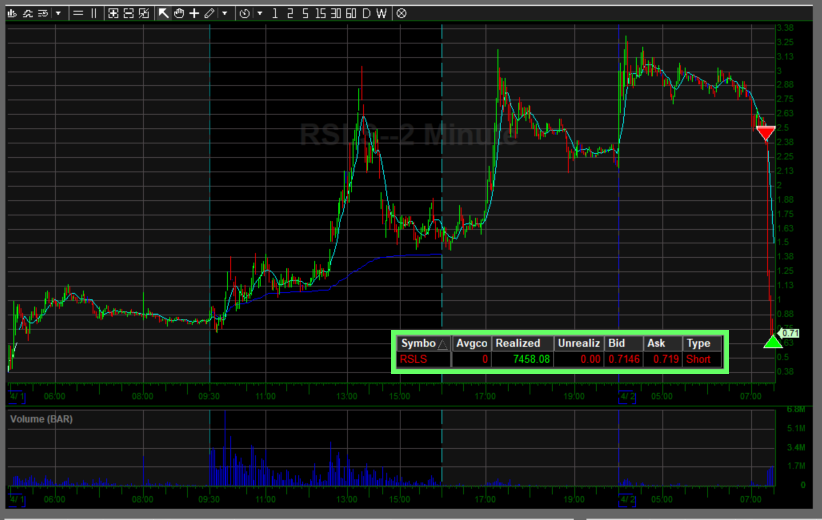Switch chart to 2 minute interval
822x520 pixels.
point(290,13)
